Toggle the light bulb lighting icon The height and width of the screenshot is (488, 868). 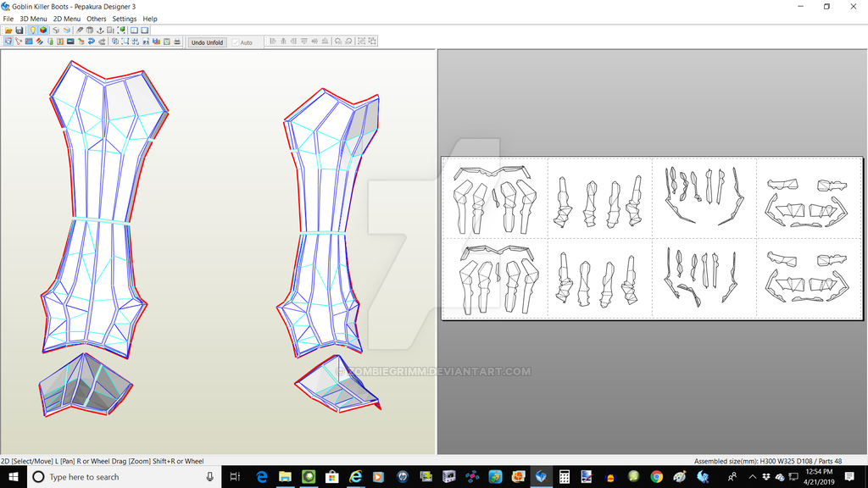tap(33, 30)
